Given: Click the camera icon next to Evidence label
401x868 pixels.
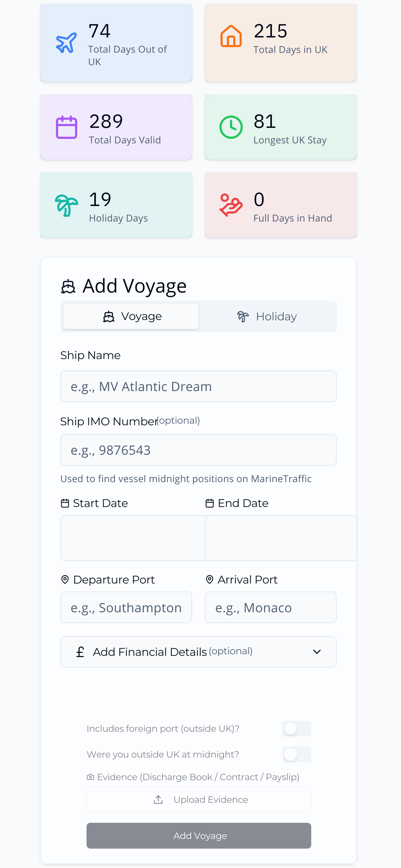Looking at the screenshot, I should (x=90, y=777).
